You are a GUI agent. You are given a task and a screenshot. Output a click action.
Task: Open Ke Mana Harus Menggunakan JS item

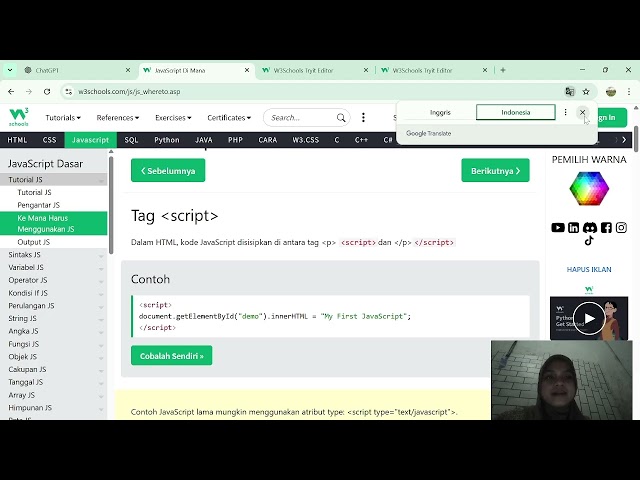point(53,223)
